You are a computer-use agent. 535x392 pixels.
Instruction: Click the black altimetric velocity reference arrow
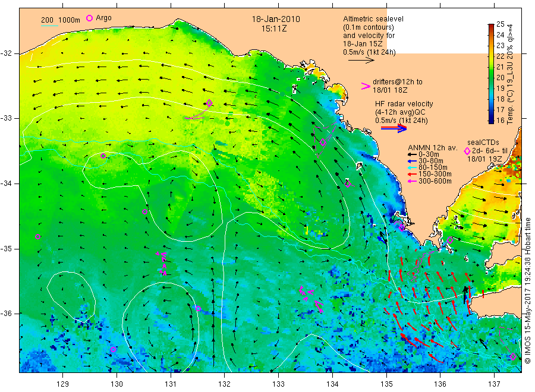click(x=361, y=61)
